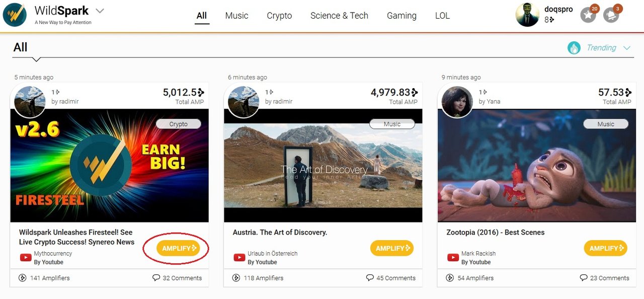Switch to the Music tab
Image resolution: width=644 pixels, height=299 pixels.
click(x=236, y=16)
